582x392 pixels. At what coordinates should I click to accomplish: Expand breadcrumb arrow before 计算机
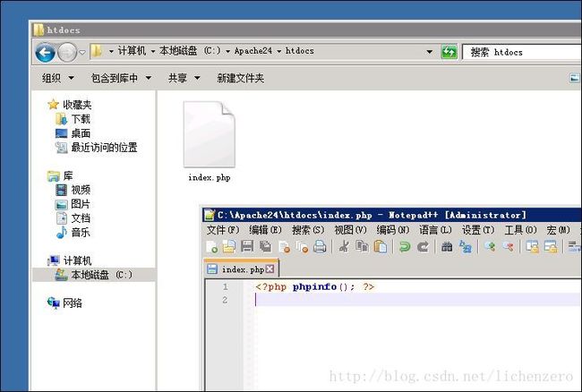pos(111,51)
